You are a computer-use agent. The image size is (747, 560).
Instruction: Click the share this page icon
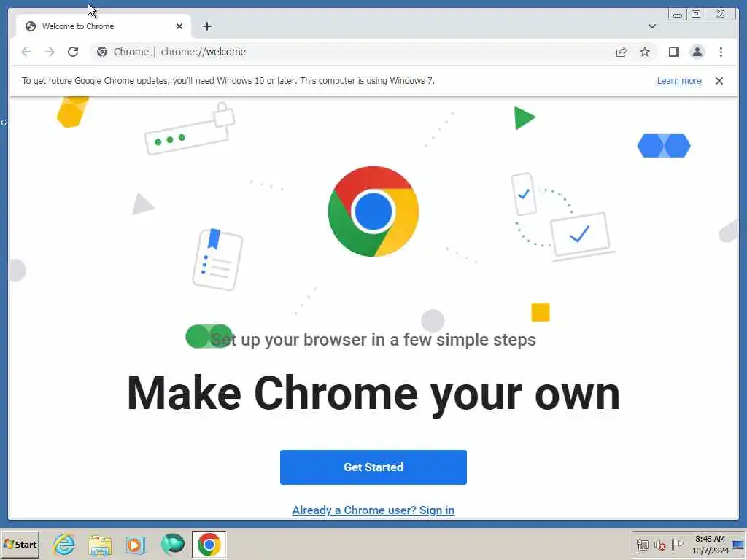click(x=622, y=52)
